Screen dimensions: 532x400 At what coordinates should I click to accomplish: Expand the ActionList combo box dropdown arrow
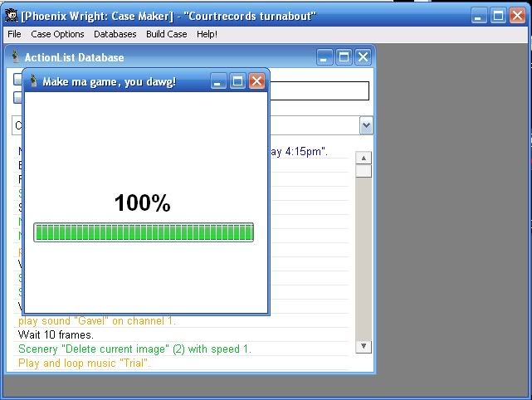pyautogui.click(x=366, y=125)
